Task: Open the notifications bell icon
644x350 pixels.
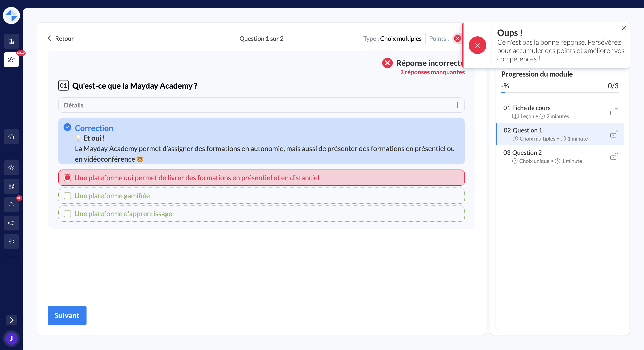Action: click(11, 205)
